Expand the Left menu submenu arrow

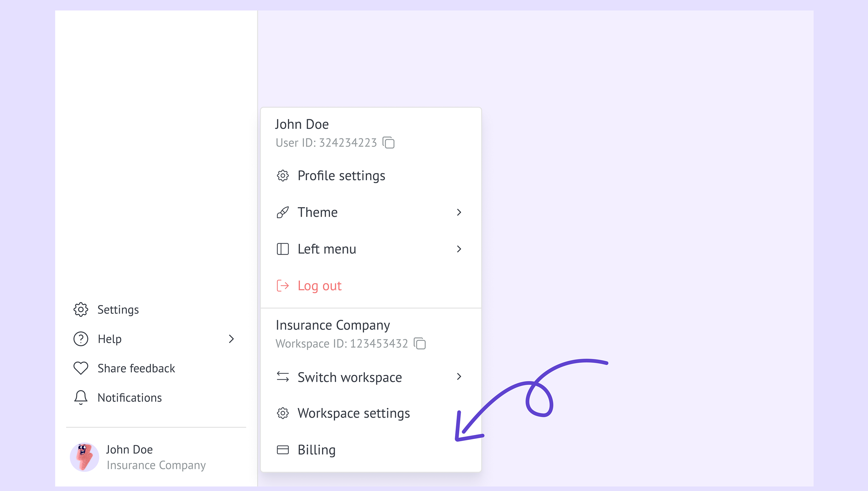(x=459, y=249)
